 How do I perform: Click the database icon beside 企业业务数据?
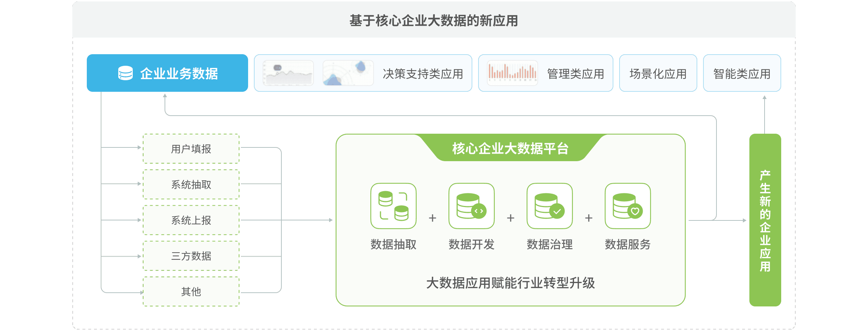tap(125, 73)
